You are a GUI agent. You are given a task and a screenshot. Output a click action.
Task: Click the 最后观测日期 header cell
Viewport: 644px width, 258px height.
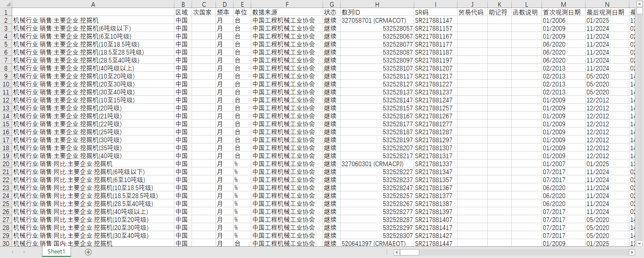607,12
